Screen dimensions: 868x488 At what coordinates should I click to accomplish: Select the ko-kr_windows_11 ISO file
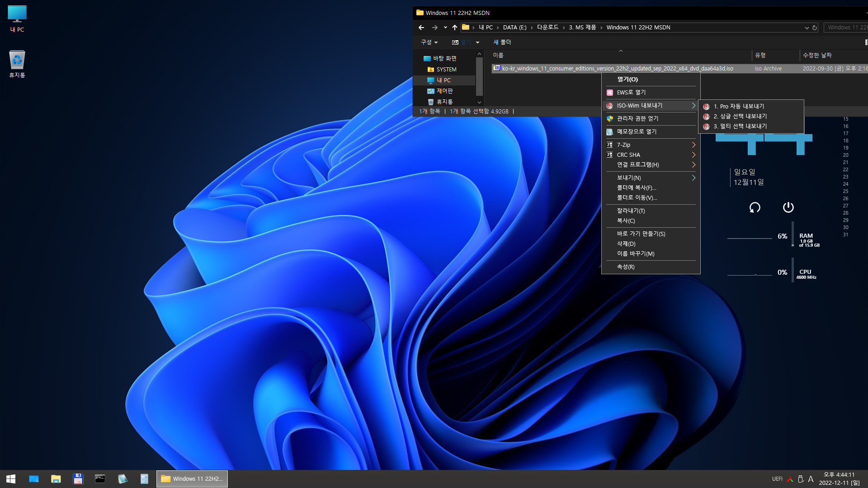coord(680,68)
